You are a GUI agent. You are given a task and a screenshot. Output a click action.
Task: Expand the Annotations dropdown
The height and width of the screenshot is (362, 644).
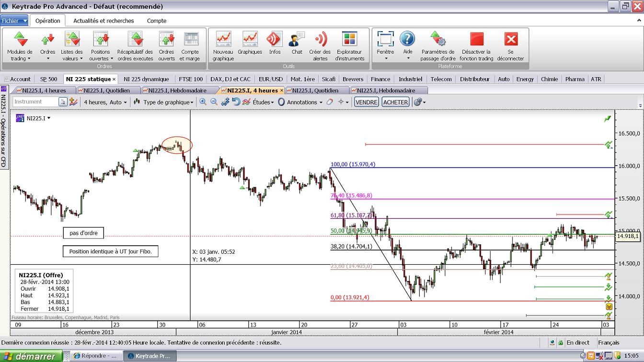tap(300, 102)
